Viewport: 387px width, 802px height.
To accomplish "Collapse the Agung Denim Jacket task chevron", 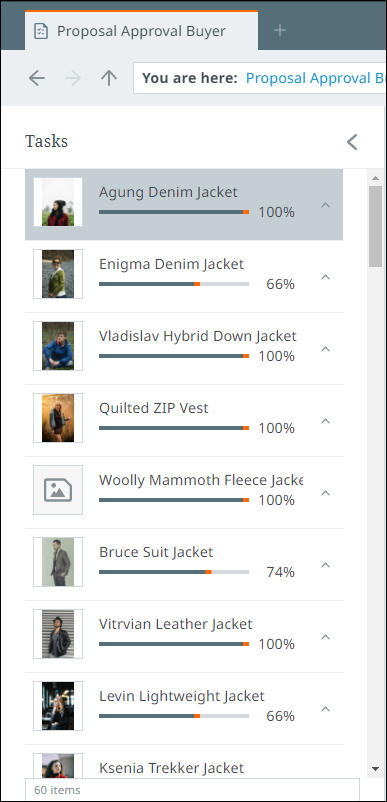I will pyautogui.click(x=325, y=205).
